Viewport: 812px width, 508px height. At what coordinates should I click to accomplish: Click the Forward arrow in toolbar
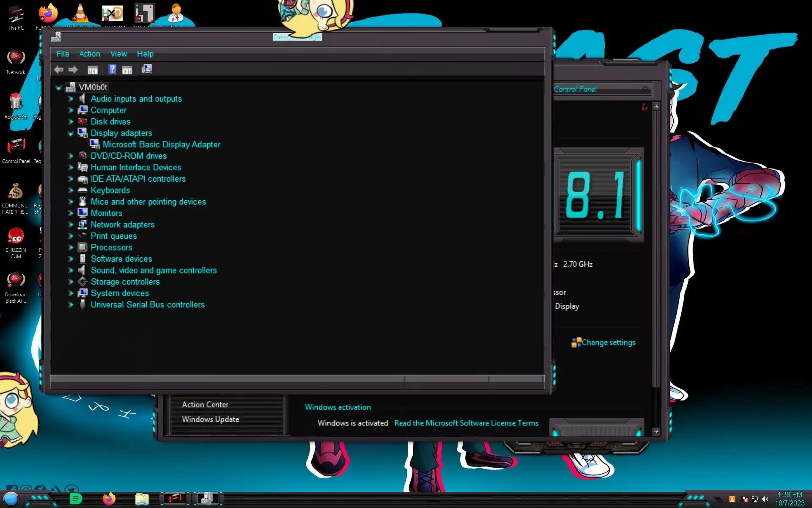73,69
